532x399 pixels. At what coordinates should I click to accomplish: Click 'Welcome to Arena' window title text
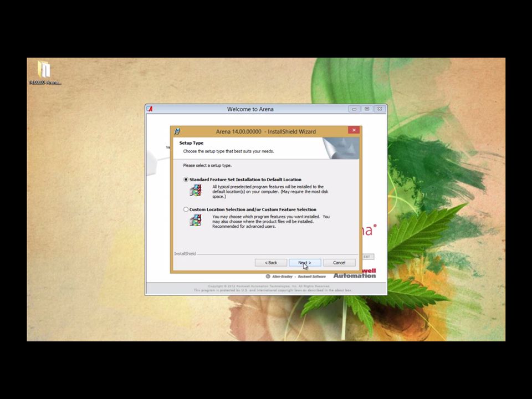click(x=250, y=109)
